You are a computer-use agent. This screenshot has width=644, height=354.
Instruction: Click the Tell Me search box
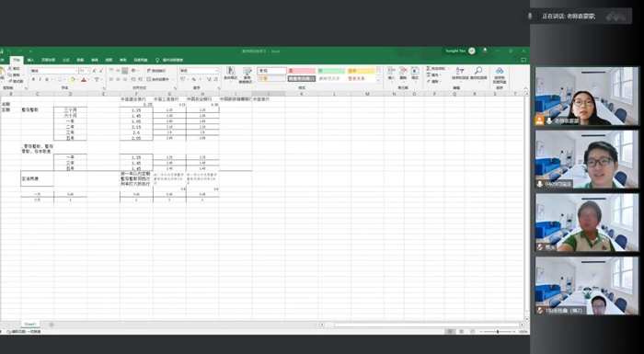169,60
